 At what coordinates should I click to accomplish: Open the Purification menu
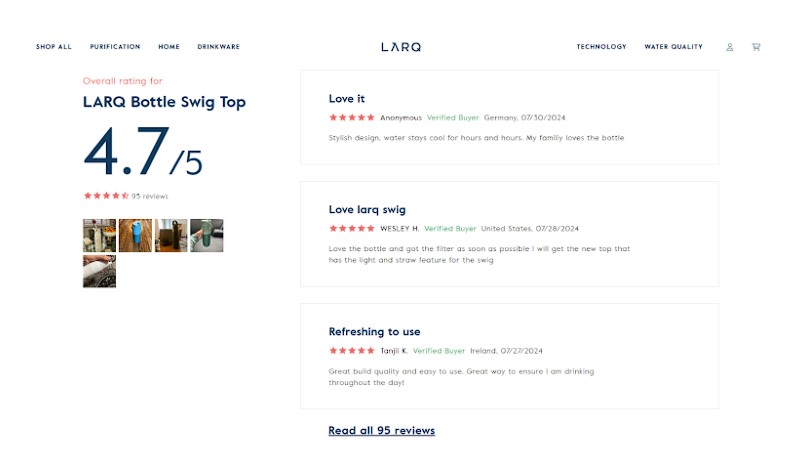[x=115, y=47]
